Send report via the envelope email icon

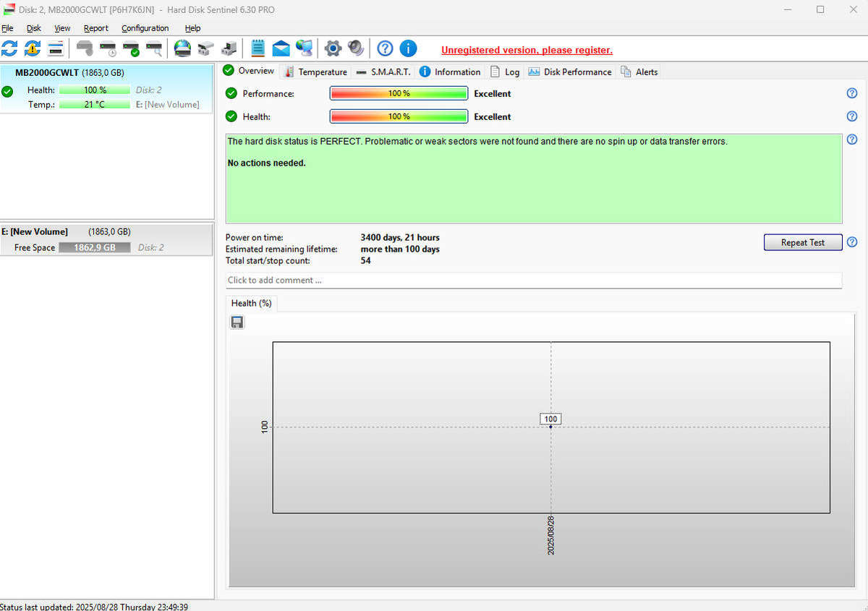(281, 48)
